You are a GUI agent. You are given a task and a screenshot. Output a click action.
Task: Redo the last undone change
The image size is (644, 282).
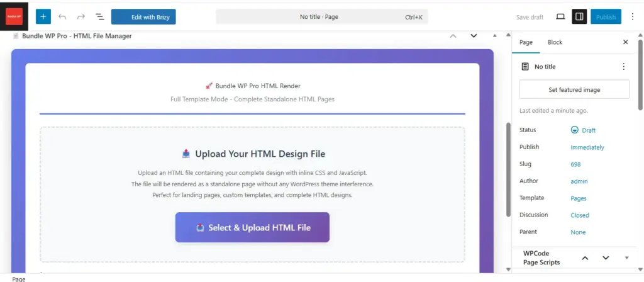pos(81,17)
